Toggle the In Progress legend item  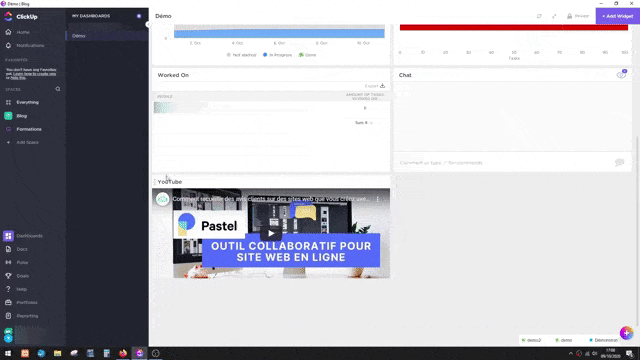coord(277,55)
